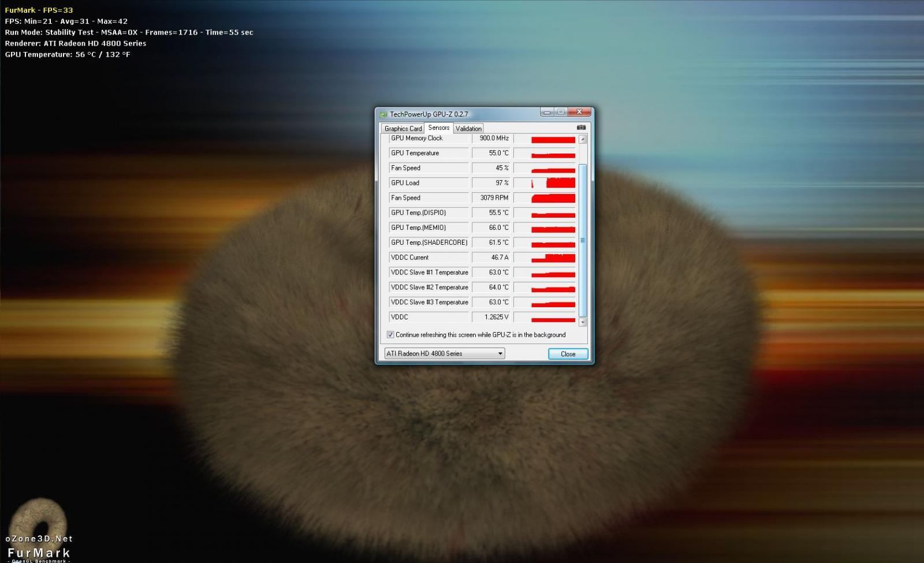Image resolution: width=924 pixels, height=563 pixels.
Task: Click the 61.5 °C SHADERCORE temperature value
Action: click(491, 243)
